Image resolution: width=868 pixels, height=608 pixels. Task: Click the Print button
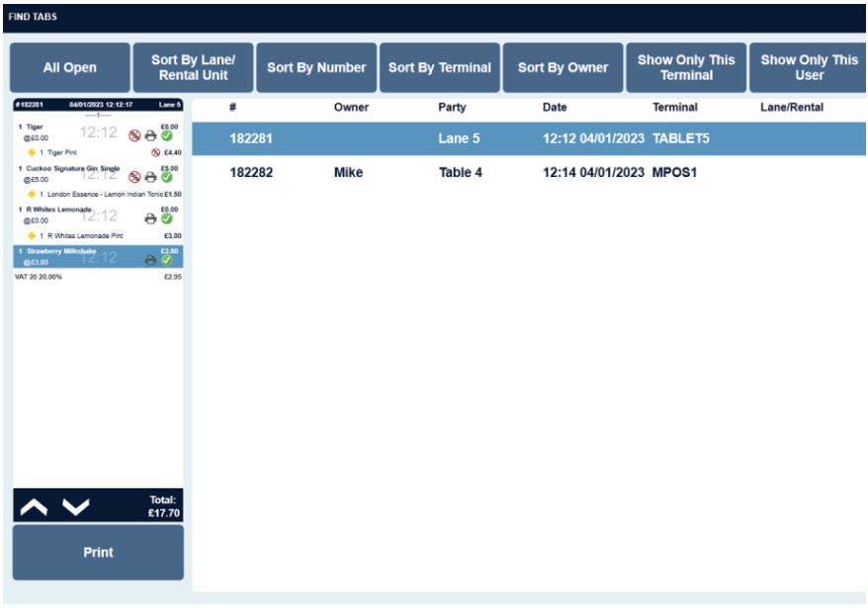point(98,552)
